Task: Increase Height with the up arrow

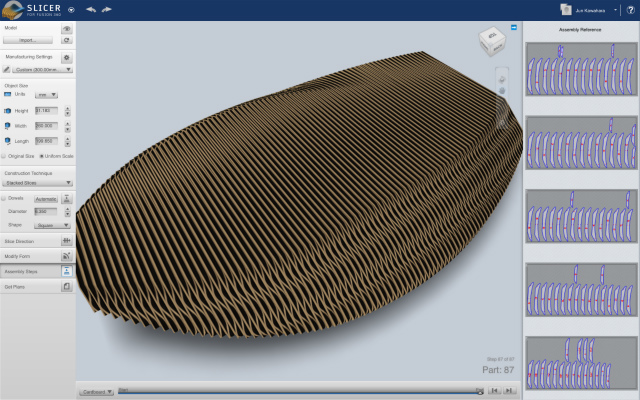Action: (67, 108)
